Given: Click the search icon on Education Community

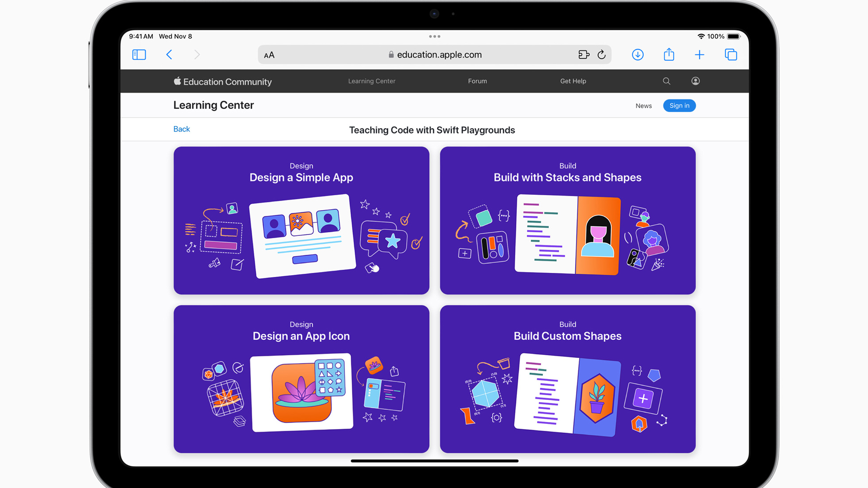Looking at the screenshot, I should coord(666,81).
